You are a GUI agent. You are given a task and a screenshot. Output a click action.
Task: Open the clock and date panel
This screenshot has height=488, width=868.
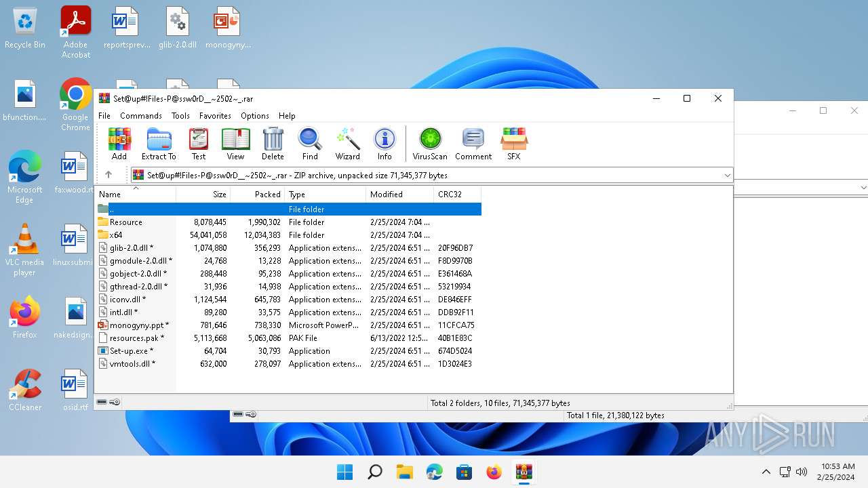point(837,472)
